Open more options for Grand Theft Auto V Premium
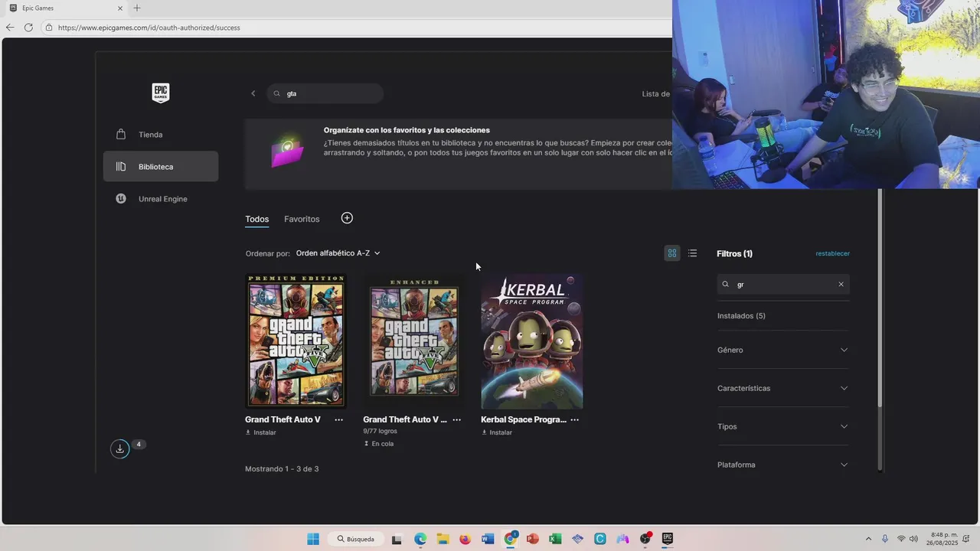This screenshot has height=551, width=980. pos(339,419)
